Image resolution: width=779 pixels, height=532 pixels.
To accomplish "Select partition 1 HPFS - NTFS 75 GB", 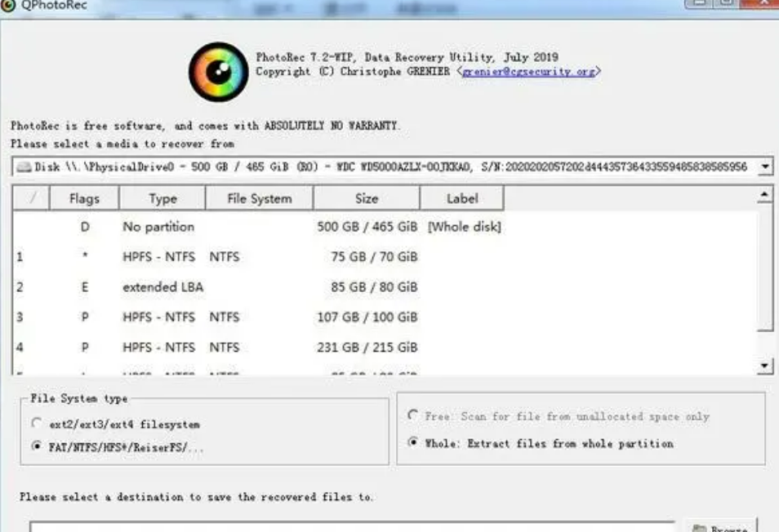I will click(385, 256).
